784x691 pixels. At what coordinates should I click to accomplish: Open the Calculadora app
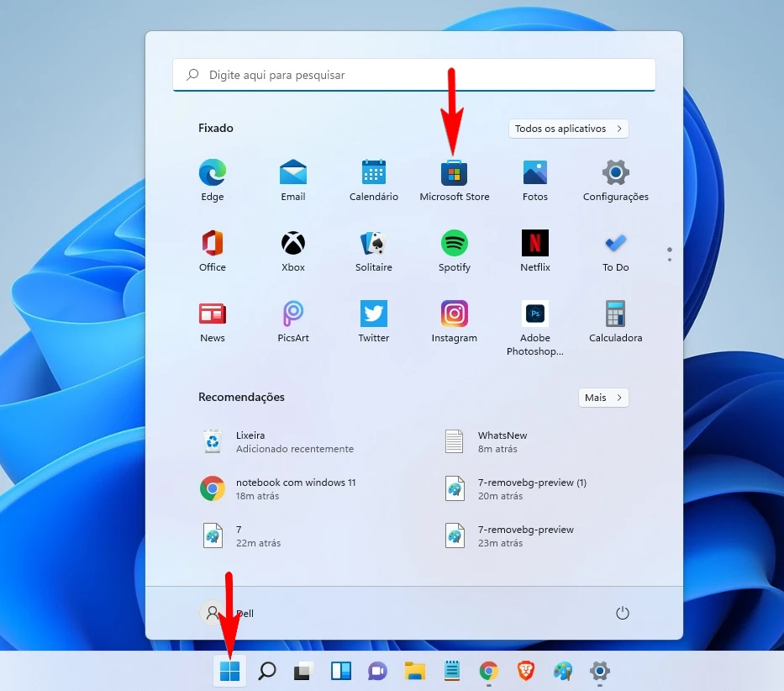(615, 321)
